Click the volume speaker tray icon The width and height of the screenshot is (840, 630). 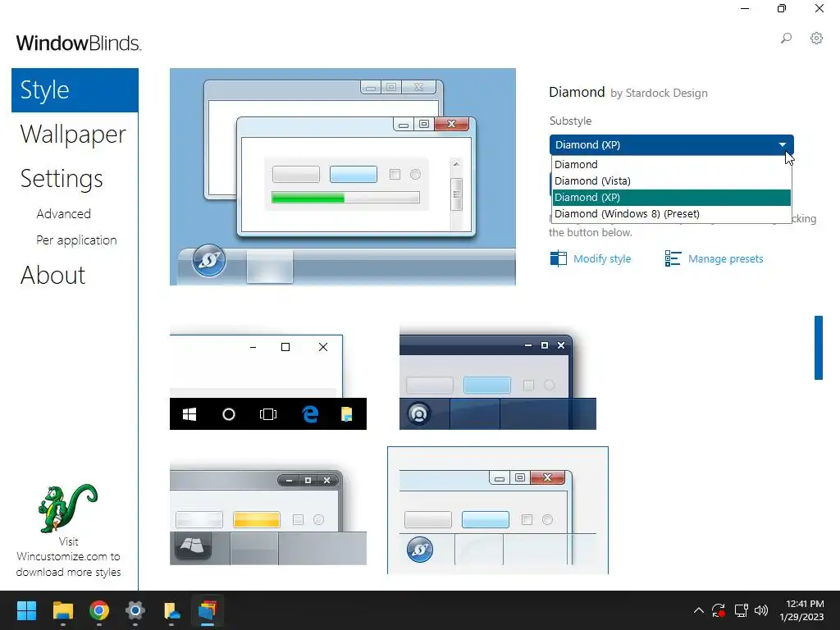[761, 610]
